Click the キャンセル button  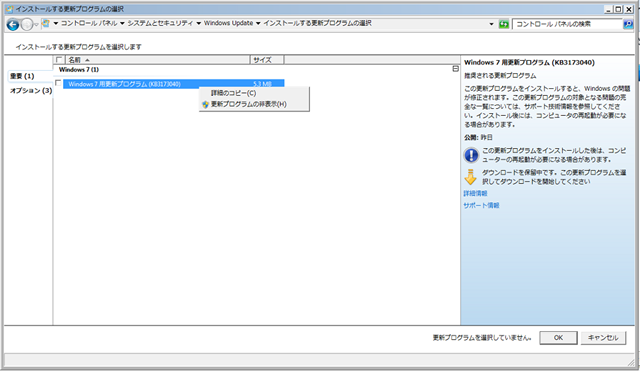[x=603, y=338]
